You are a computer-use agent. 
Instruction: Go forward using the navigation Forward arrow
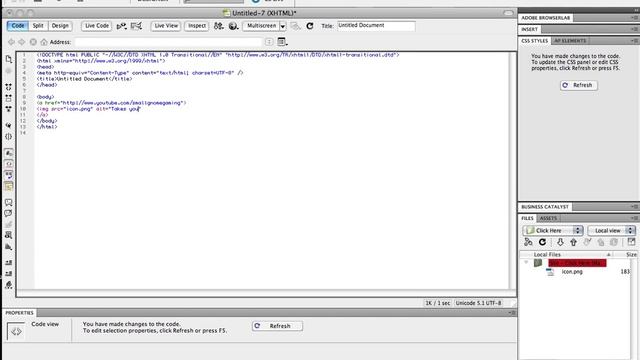pos(22,42)
